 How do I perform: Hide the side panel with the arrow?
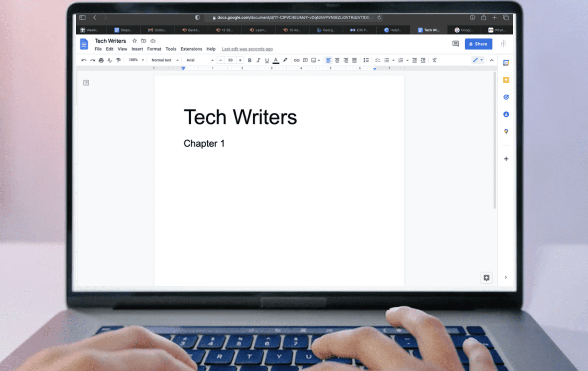pyautogui.click(x=506, y=277)
